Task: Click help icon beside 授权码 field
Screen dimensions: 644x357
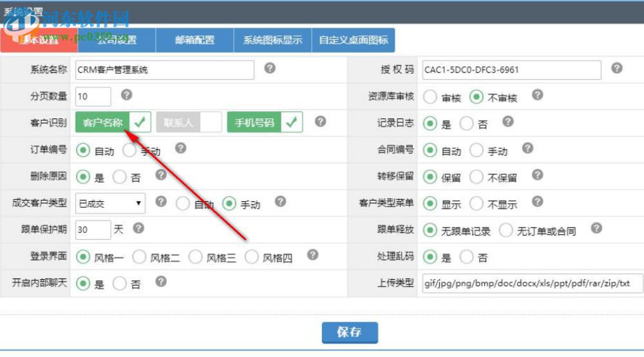Action: click(617, 68)
